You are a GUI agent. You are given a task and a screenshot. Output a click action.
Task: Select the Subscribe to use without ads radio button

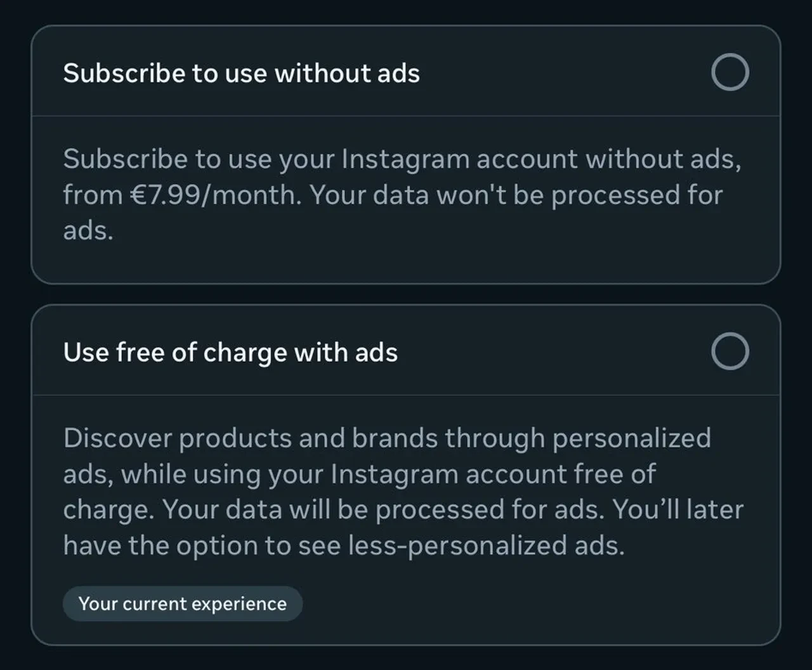click(730, 72)
